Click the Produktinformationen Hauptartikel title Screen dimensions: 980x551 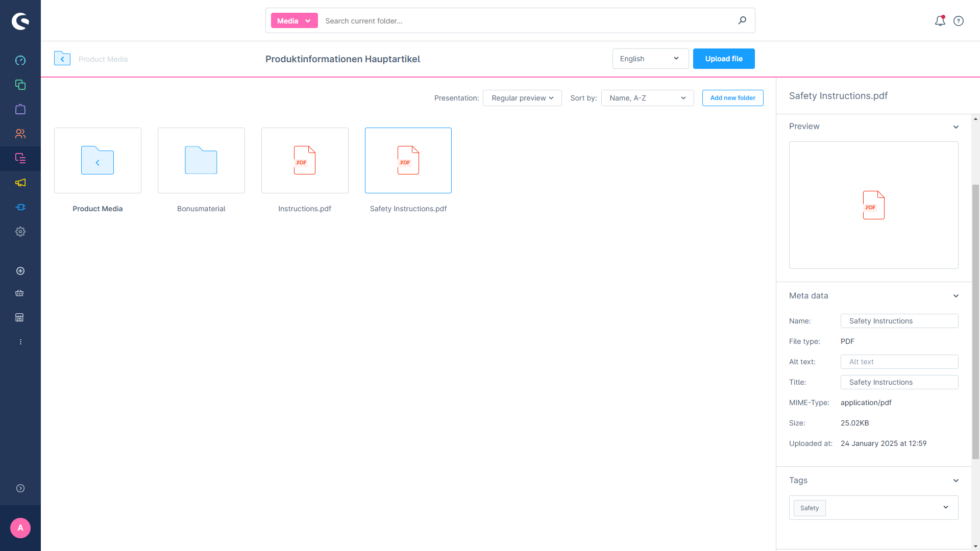pos(342,59)
